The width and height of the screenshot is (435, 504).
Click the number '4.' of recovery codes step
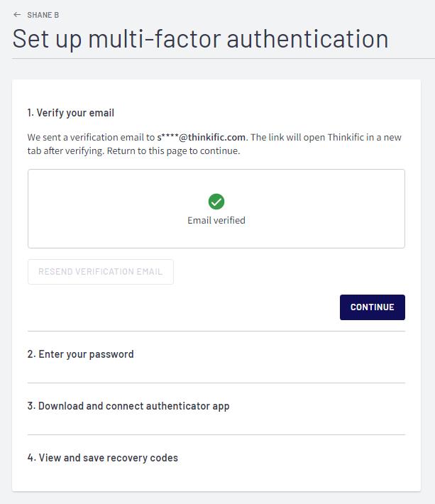31,457
